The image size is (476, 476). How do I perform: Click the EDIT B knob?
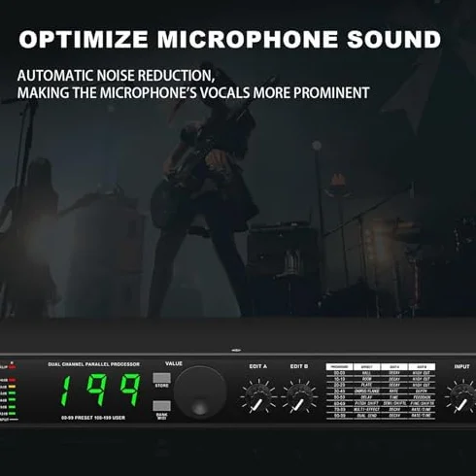299,396
